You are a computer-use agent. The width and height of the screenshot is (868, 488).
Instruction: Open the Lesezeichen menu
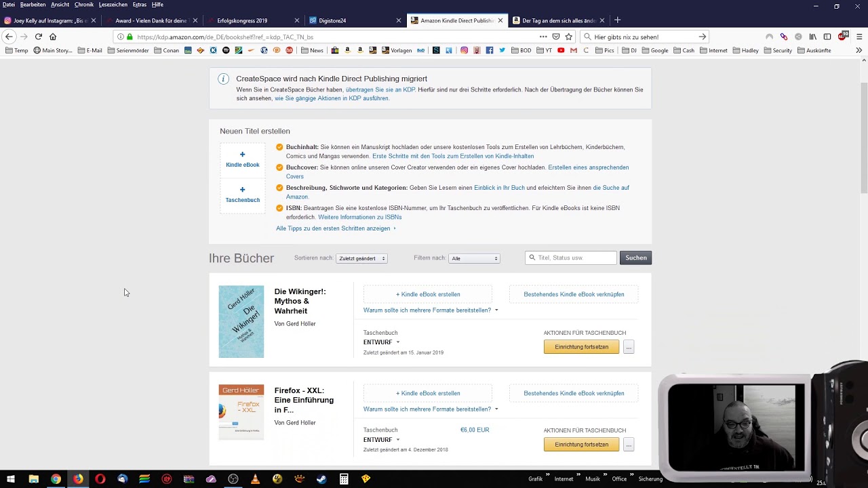click(x=113, y=5)
